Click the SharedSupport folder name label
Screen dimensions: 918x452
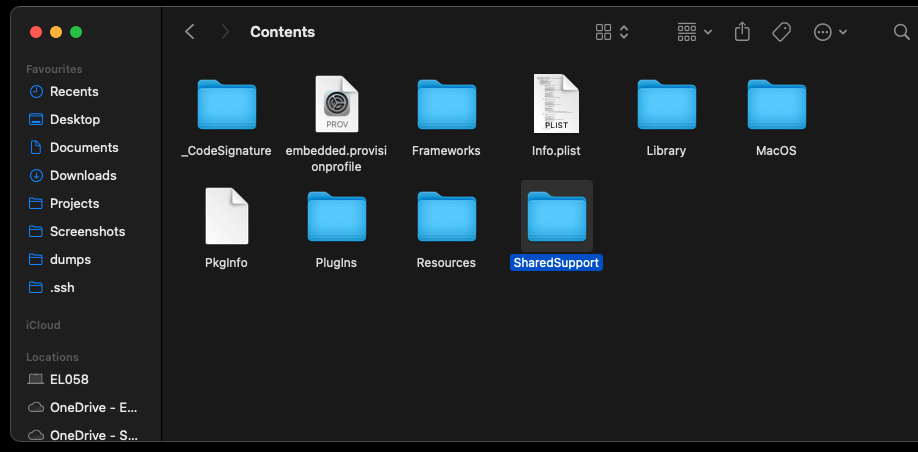pyautogui.click(x=556, y=263)
